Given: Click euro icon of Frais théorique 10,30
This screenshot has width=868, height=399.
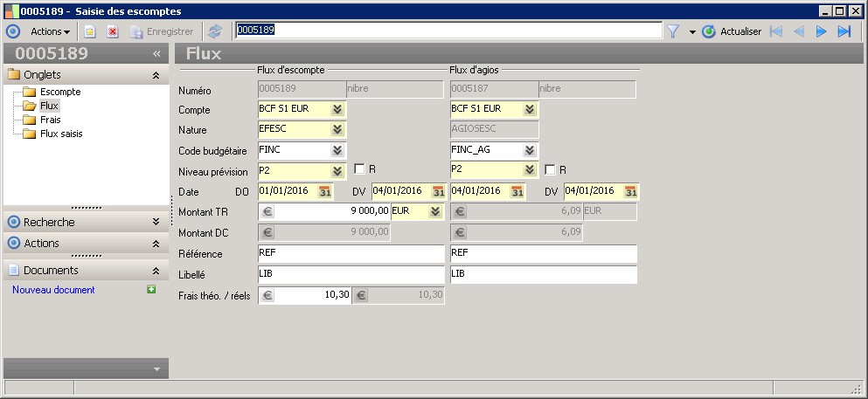Looking at the screenshot, I should (267, 296).
